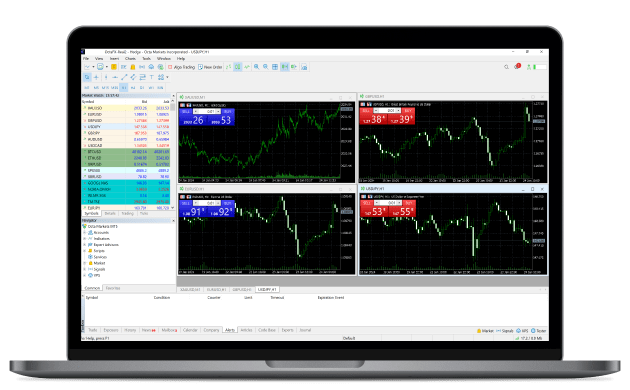Open the profiles dropdown arrow in toolbar

click(x=106, y=67)
